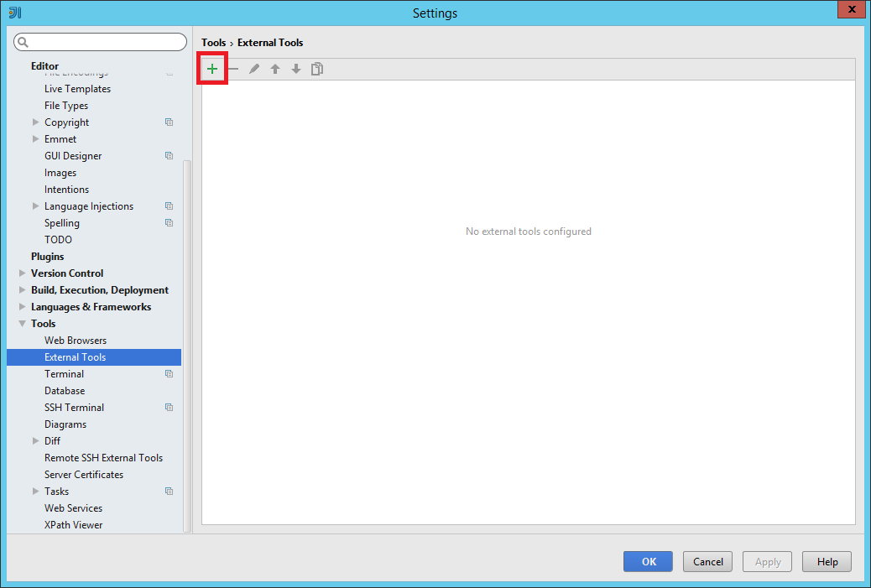
Task: Click the project-level icon beside Terminal
Action: (169, 374)
